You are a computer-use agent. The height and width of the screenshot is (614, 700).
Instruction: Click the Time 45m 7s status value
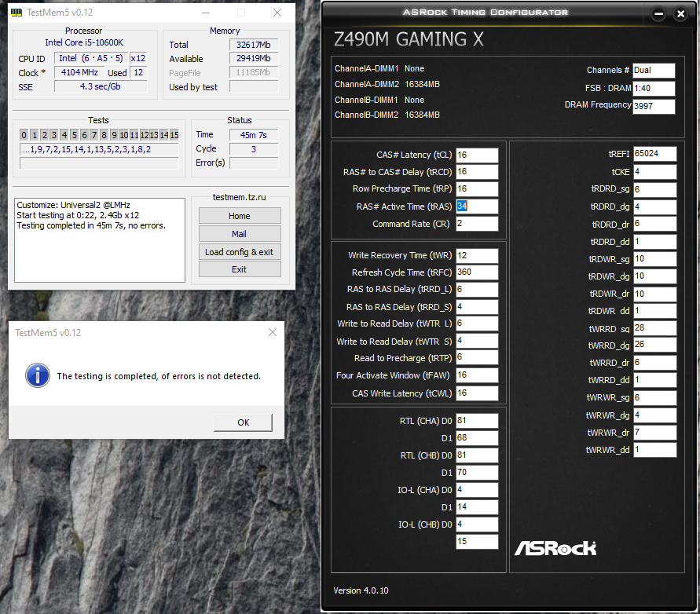(x=254, y=135)
